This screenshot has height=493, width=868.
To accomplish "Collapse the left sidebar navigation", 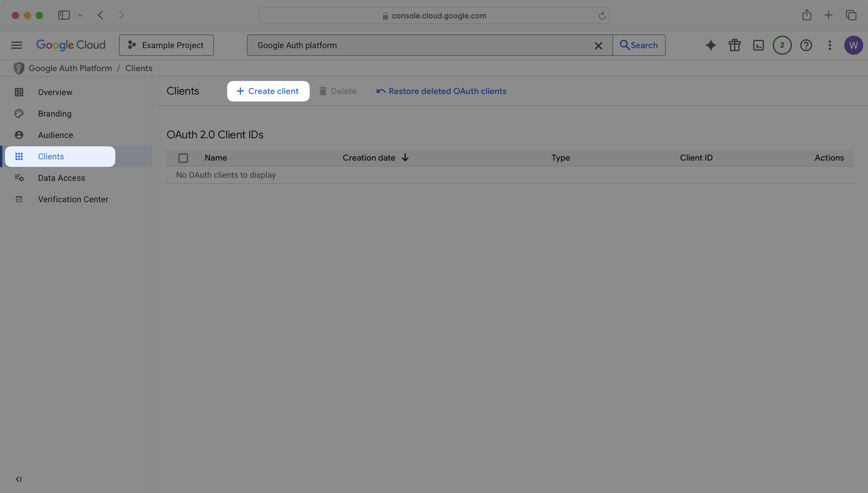I will tap(19, 479).
